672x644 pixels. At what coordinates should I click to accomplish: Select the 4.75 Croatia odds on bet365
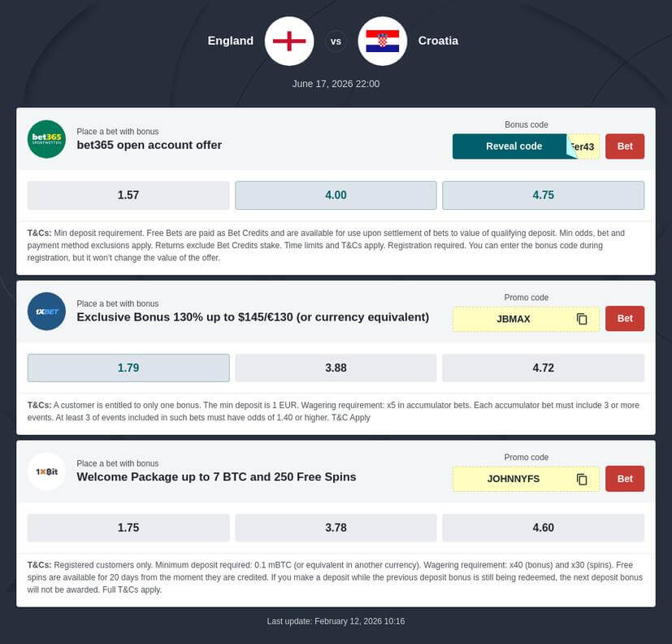tap(543, 195)
